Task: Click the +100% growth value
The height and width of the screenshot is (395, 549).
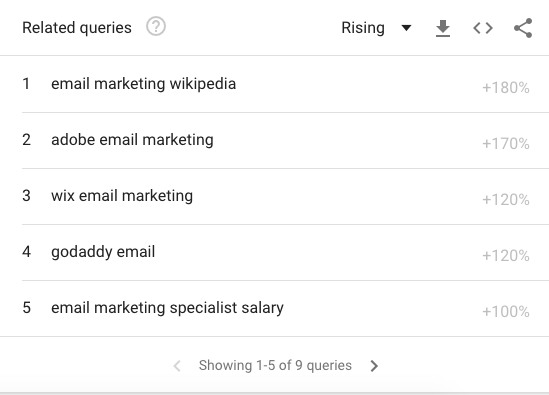Action: coord(506,312)
